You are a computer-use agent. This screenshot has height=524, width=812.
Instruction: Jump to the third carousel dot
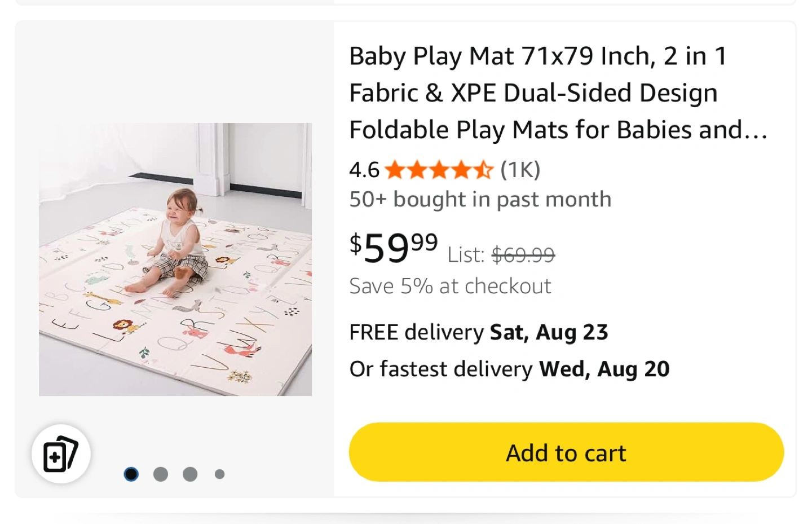190,474
